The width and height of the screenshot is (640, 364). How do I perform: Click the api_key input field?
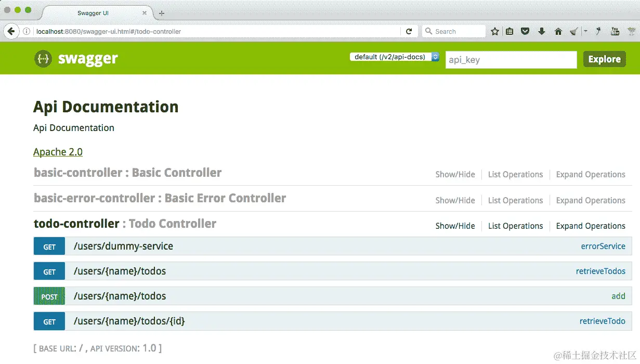pos(511,60)
